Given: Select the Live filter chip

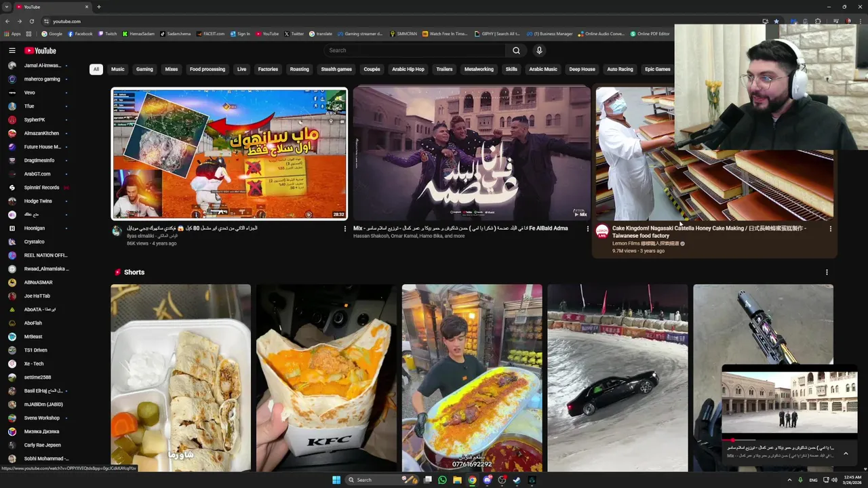Looking at the screenshot, I should click(241, 69).
